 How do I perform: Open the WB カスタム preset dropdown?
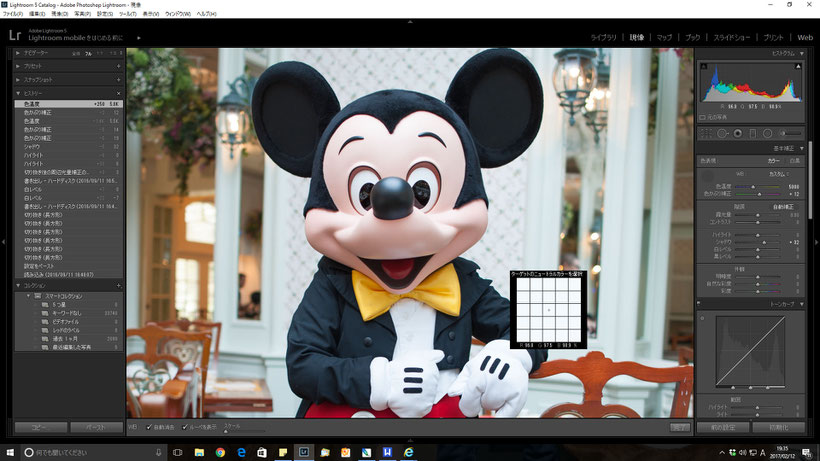point(779,174)
